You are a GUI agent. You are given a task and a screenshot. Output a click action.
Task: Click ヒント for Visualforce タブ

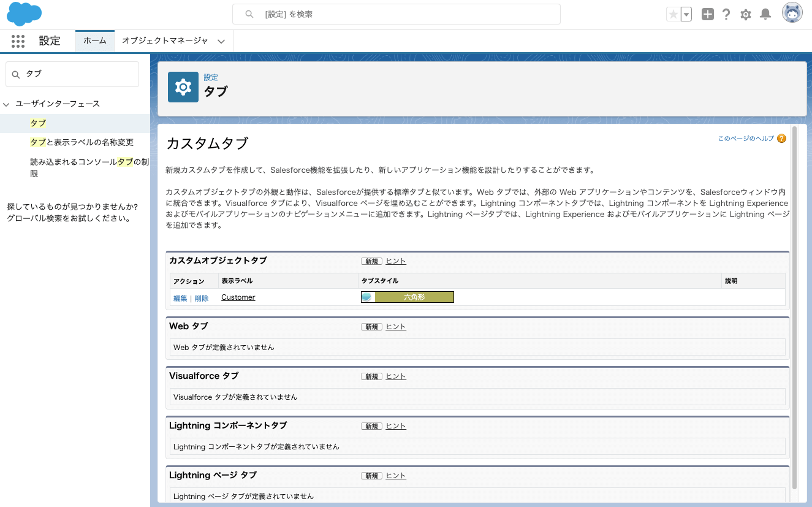[x=396, y=376]
